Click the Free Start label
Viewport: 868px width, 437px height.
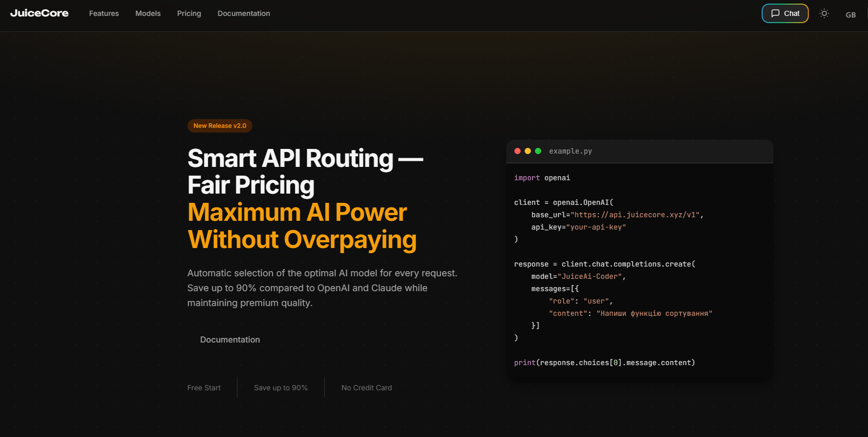(204, 388)
